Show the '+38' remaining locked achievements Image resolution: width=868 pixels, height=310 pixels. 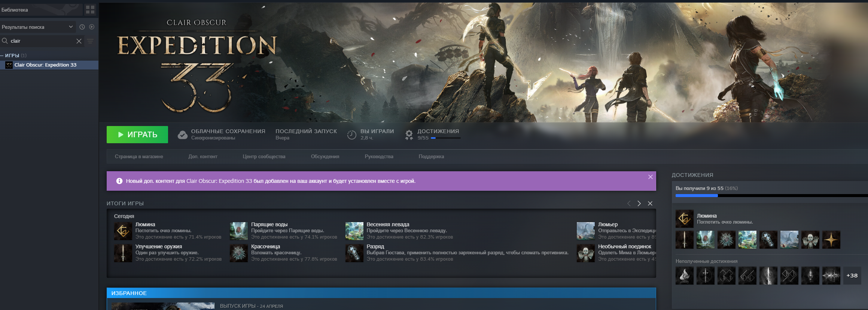point(852,276)
